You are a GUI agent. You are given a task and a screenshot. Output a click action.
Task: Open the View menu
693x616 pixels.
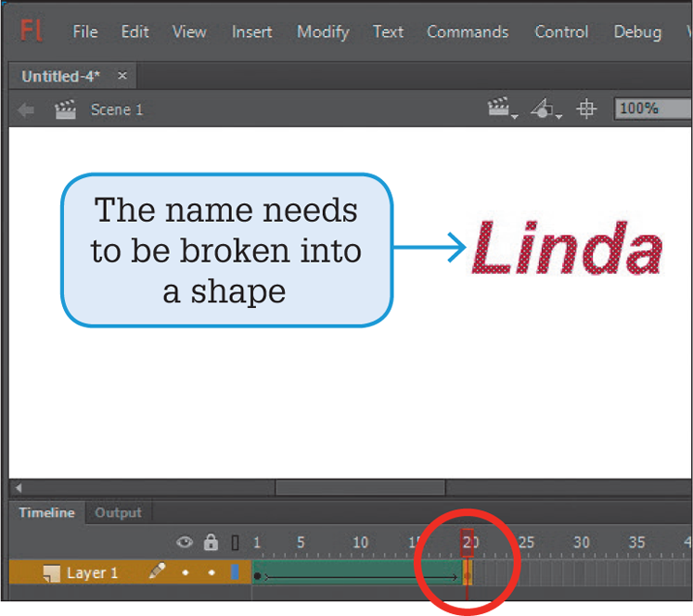(189, 32)
